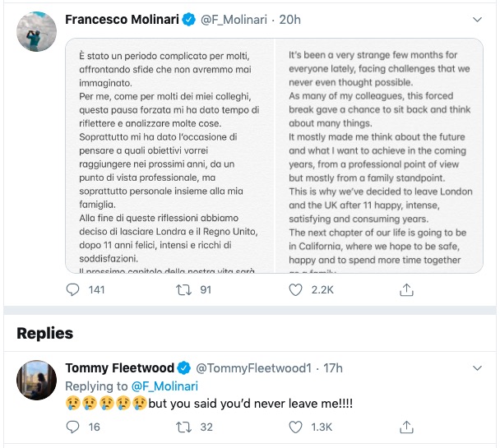
Task: Like Tommy Fleetwood's reply
Action: pyautogui.click(x=296, y=427)
